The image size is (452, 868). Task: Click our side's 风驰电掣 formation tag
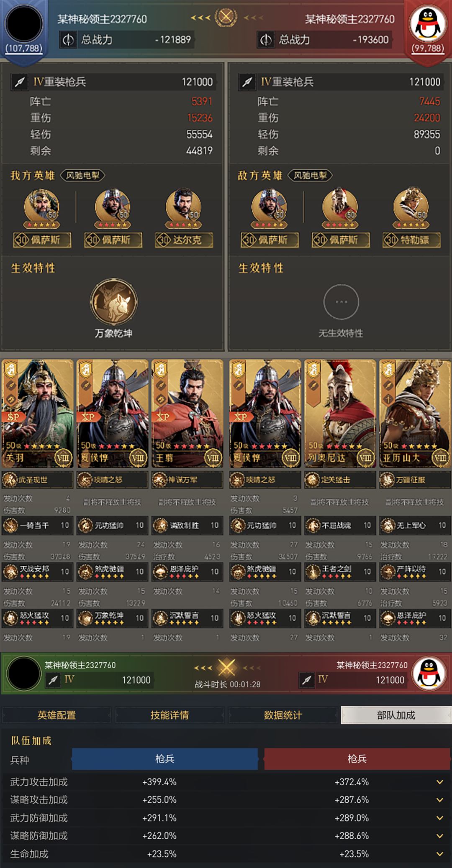(83, 176)
